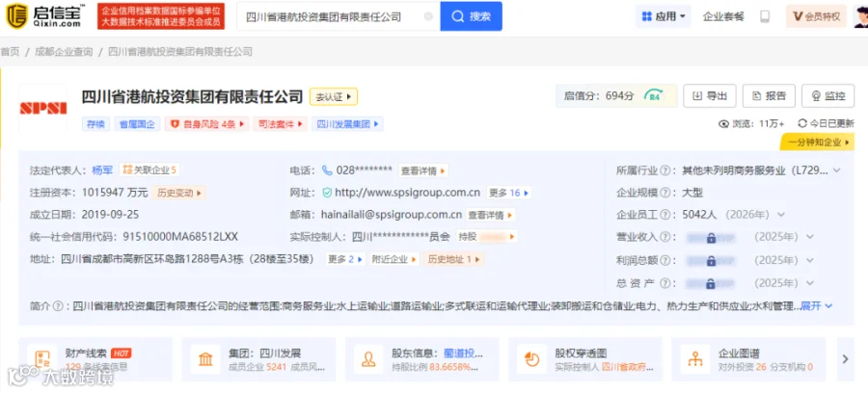Open 历史地址 1 tag
Image resolution: width=868 pixels, height=393 pixels.
453,259
